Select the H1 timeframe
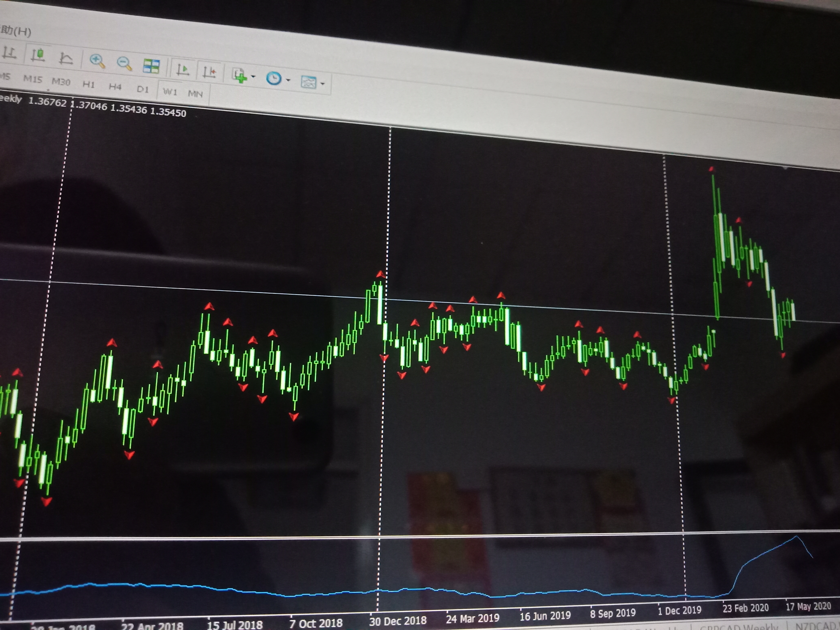 pos(88,84)
